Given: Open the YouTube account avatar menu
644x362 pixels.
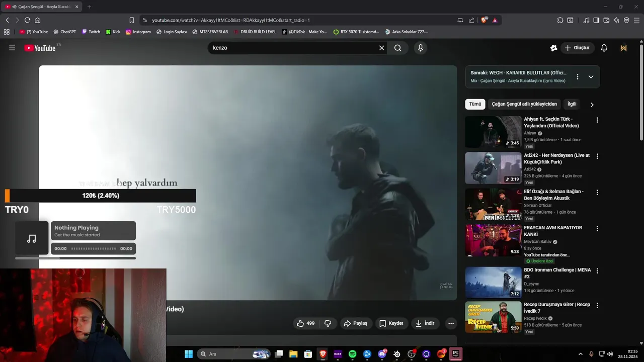Looking at the screenshot, I should pos(624,48).
